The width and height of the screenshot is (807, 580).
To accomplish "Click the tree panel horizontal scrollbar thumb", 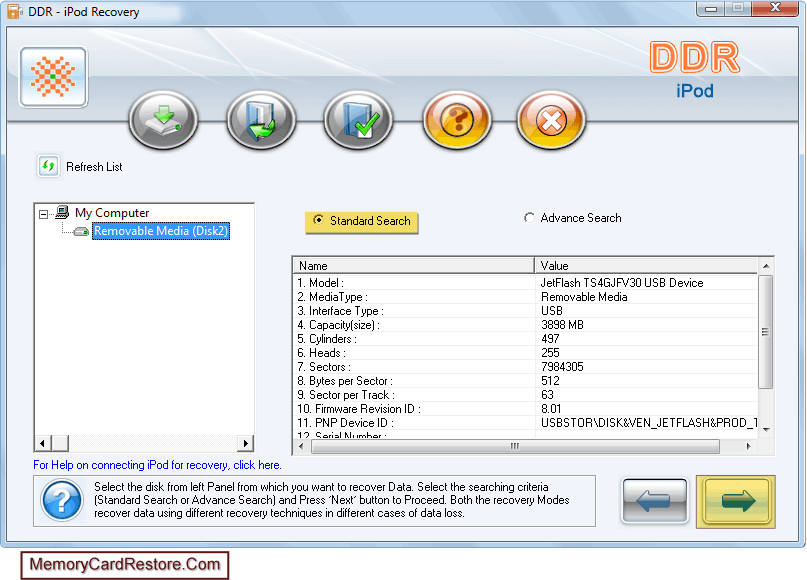I will [59, 443].
